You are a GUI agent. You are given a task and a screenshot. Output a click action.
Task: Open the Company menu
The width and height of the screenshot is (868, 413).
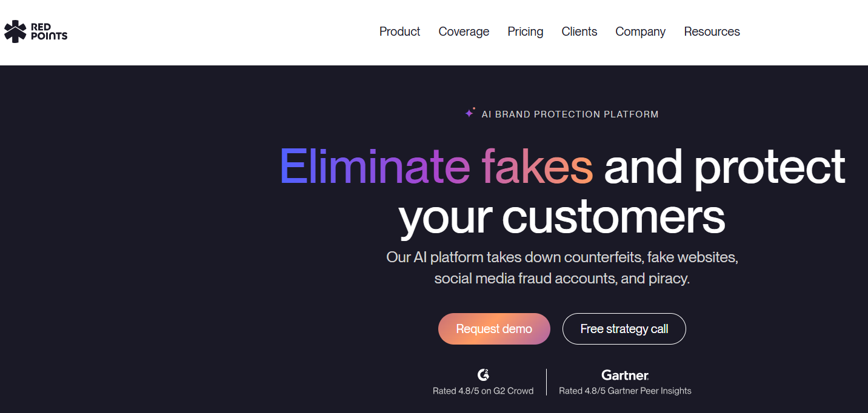pos(640,31)
